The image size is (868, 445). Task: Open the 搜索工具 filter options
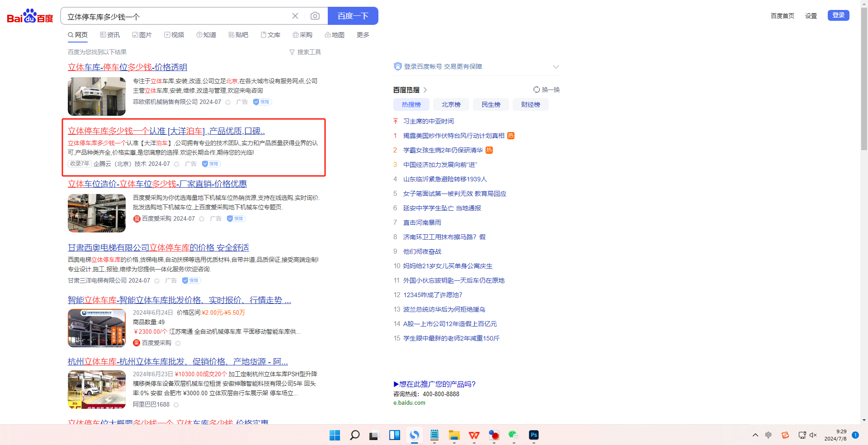tap(305, 52)
